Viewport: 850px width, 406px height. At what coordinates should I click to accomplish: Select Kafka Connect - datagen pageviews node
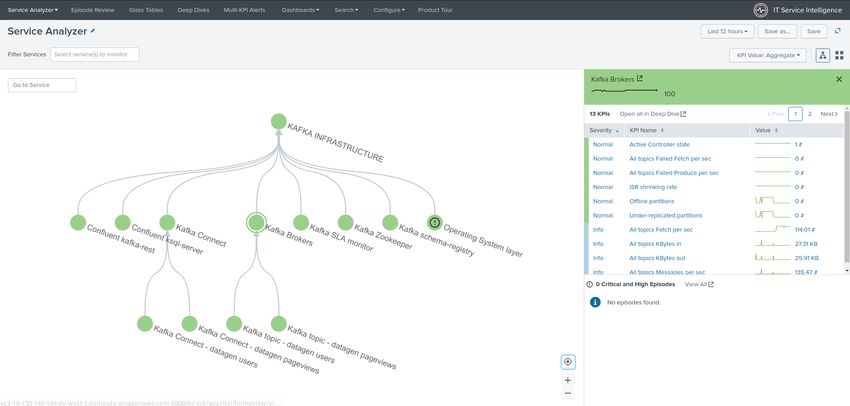189,324
